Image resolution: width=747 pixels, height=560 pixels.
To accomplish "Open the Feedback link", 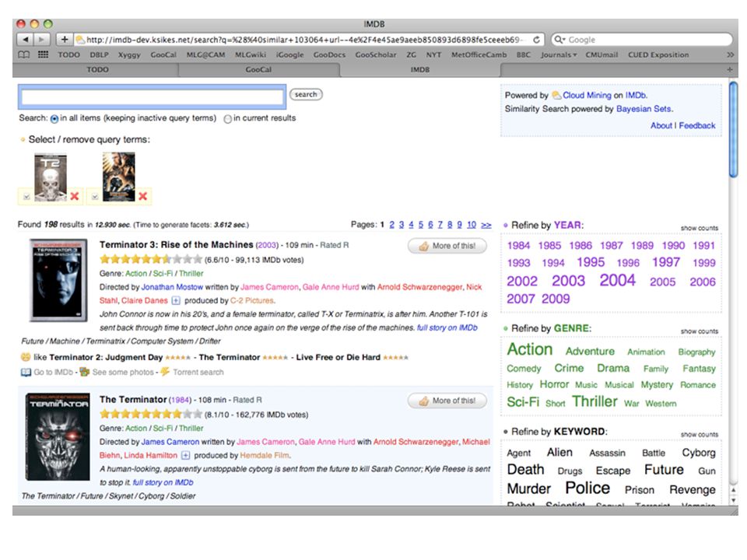I will pyautogui.click(x=697, y=126).
